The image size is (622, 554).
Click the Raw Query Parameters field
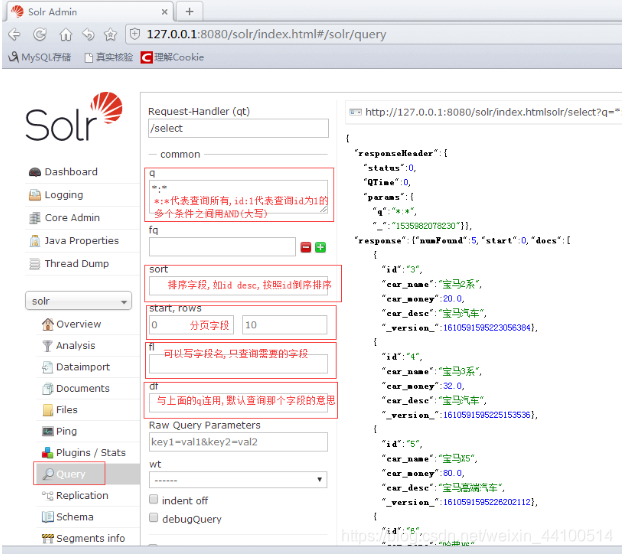coord(238,442)
